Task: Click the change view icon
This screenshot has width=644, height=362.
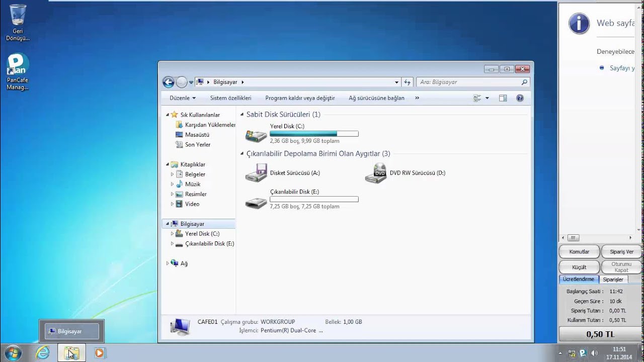Action: (477, 98)
